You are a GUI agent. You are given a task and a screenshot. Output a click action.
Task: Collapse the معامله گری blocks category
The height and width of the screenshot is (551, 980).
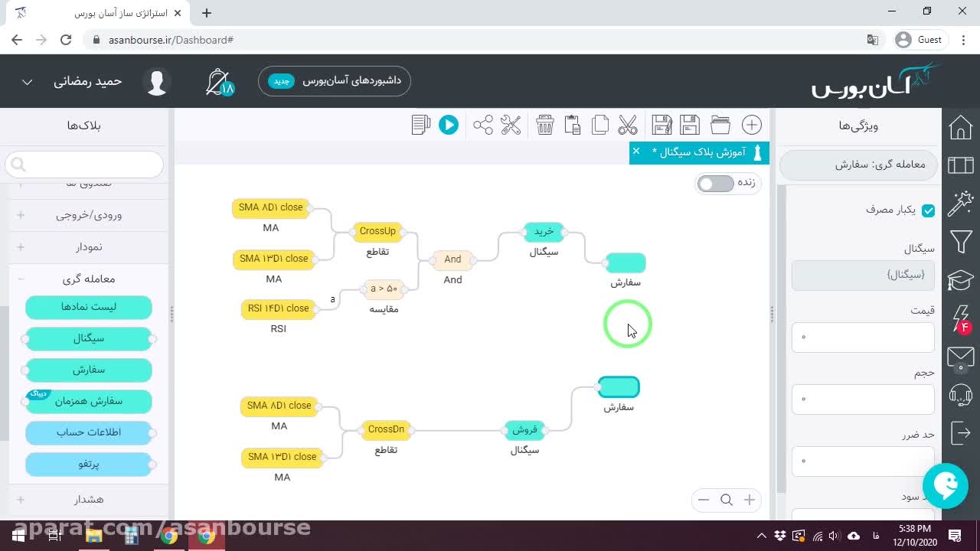point(89,279)
